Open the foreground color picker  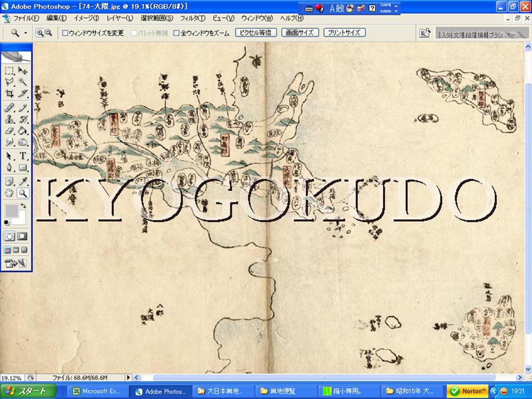11,211
